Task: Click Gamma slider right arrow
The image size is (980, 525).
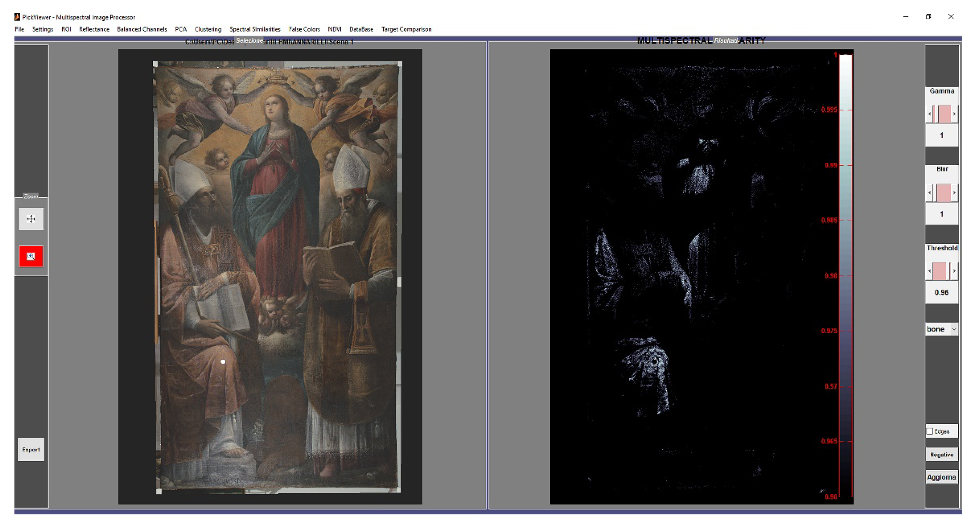Action: pyautogui.click(x=954, y=114)
